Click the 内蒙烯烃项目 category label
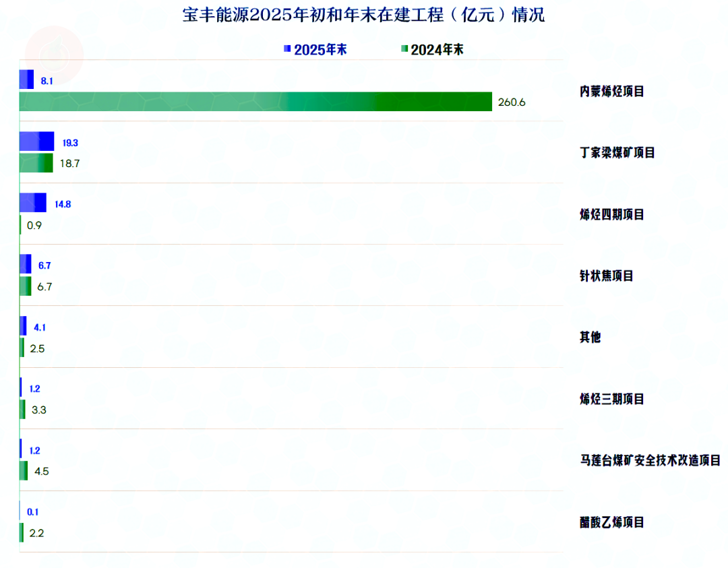 612,91
